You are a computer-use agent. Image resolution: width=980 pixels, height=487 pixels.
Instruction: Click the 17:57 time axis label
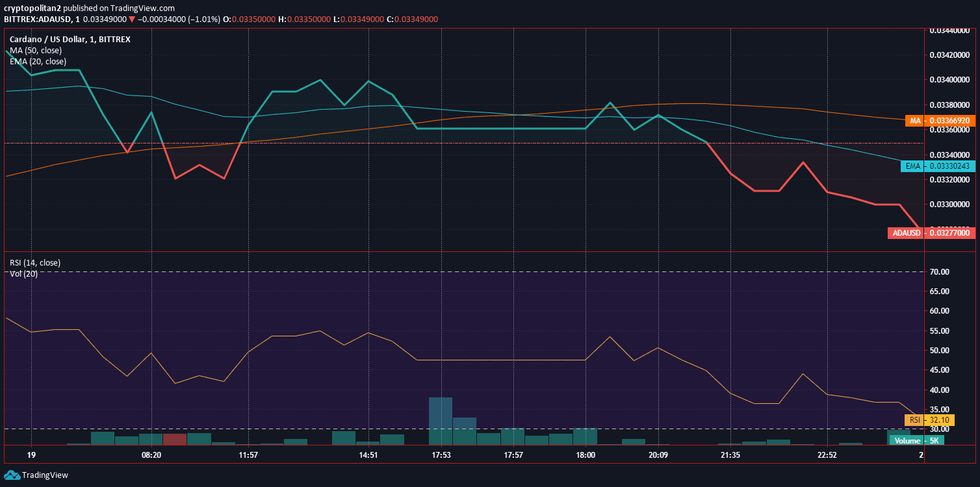(513, 455)
